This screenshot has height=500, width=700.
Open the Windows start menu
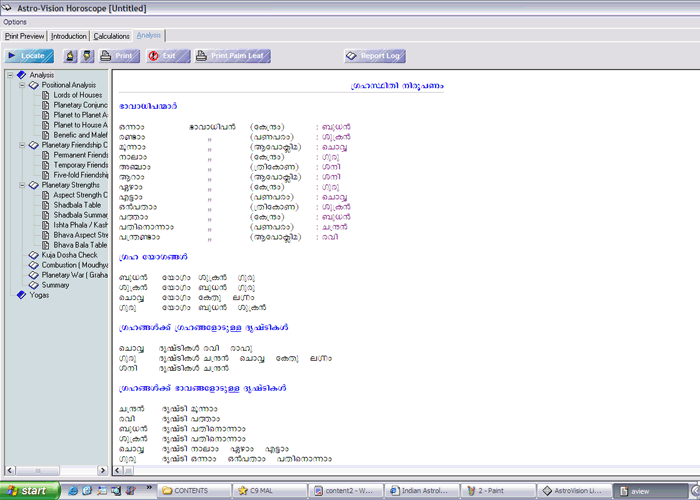coord(29,491)
